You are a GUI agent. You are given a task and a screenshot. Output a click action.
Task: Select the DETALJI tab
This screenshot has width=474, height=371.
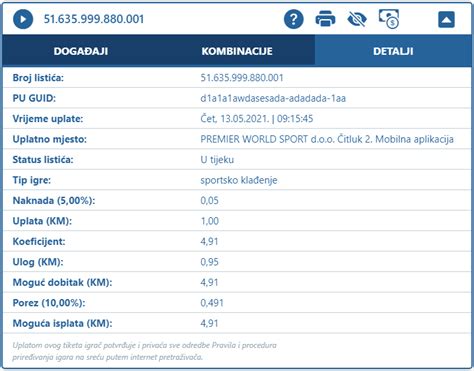[393, 51]
